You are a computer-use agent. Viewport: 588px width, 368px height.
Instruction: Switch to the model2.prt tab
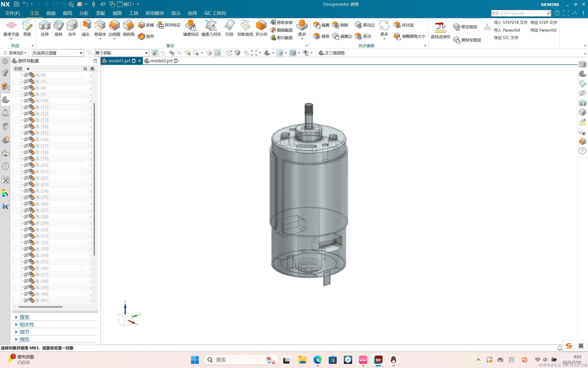click(x=161, y=61)
